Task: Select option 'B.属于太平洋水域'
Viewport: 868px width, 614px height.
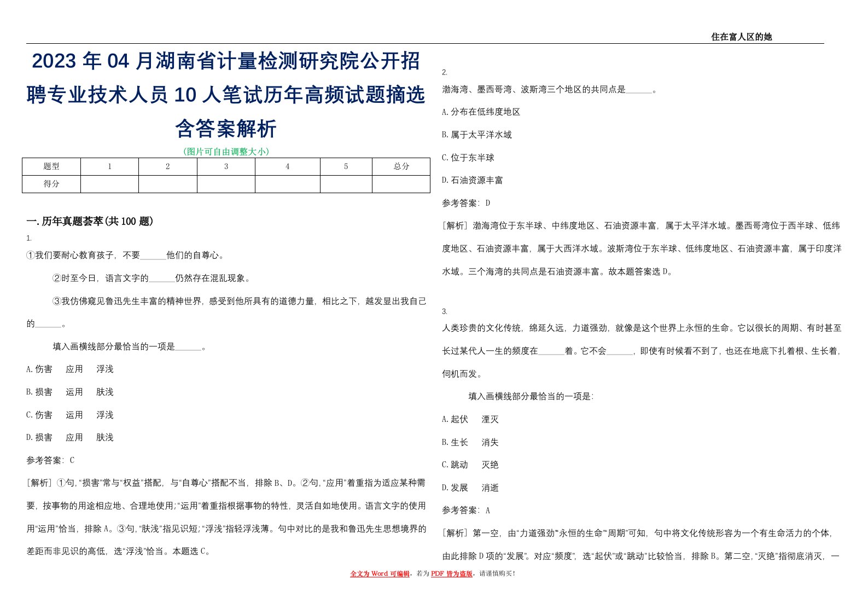Action: (477, 135)
